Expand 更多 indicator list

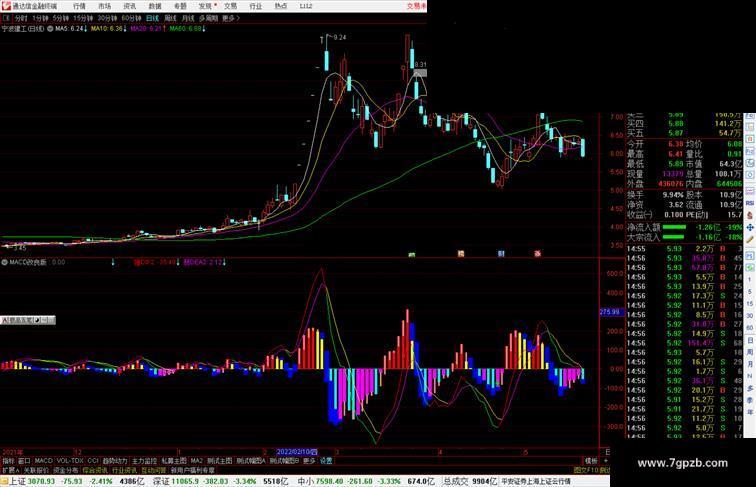309,461
